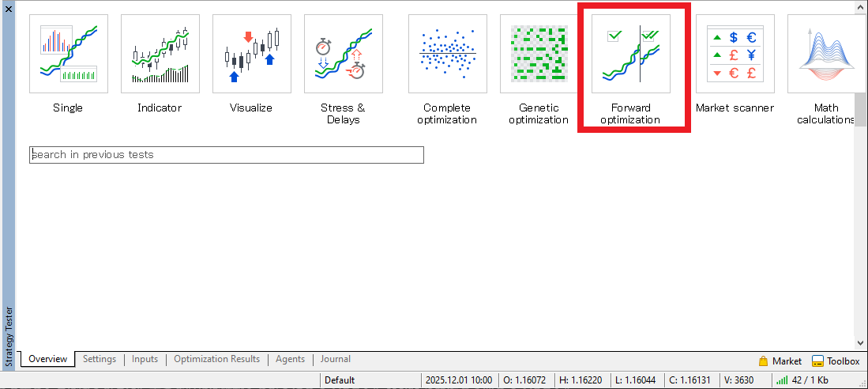This screenshot has height=389, width=868.
Task: Click the Toolbox icon
Action: [x=817, y=361]
